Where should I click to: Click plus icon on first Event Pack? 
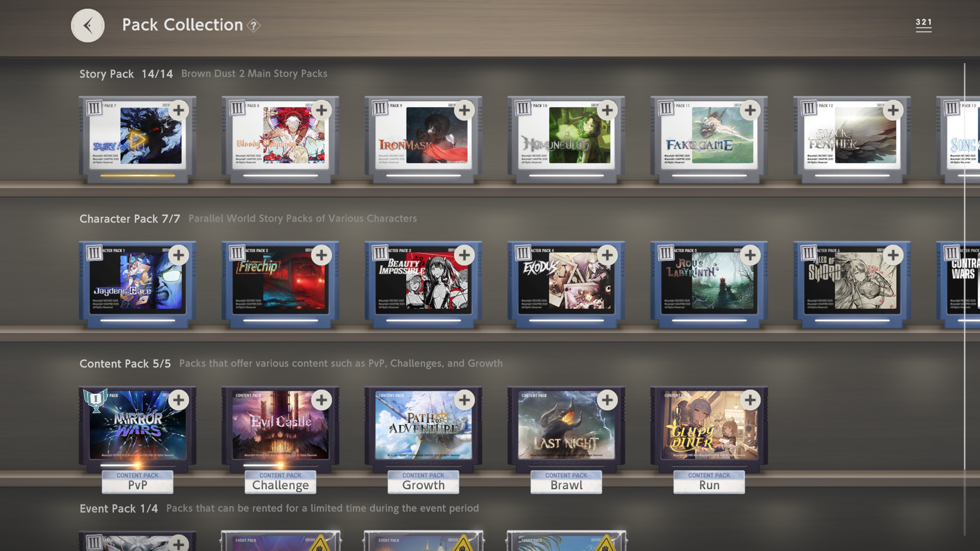178,543
